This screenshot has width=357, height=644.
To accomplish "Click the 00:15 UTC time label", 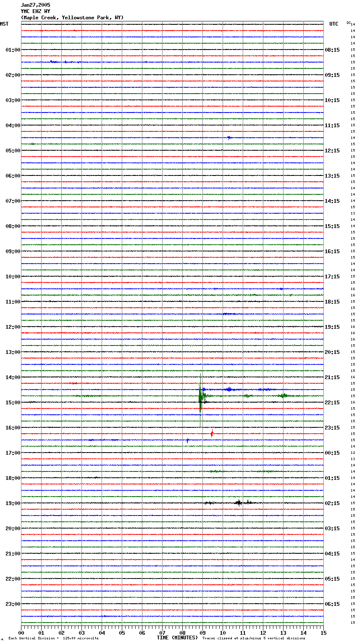I will point(332,453).
